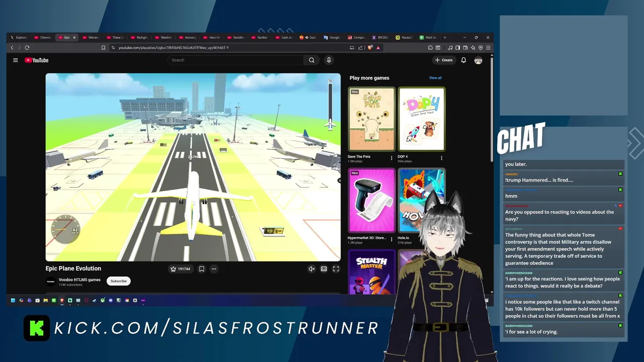The width and height of the screenshot is (644, 362).
Task: Switch to the flashgitz tab
Action: (x=139, y=38)
